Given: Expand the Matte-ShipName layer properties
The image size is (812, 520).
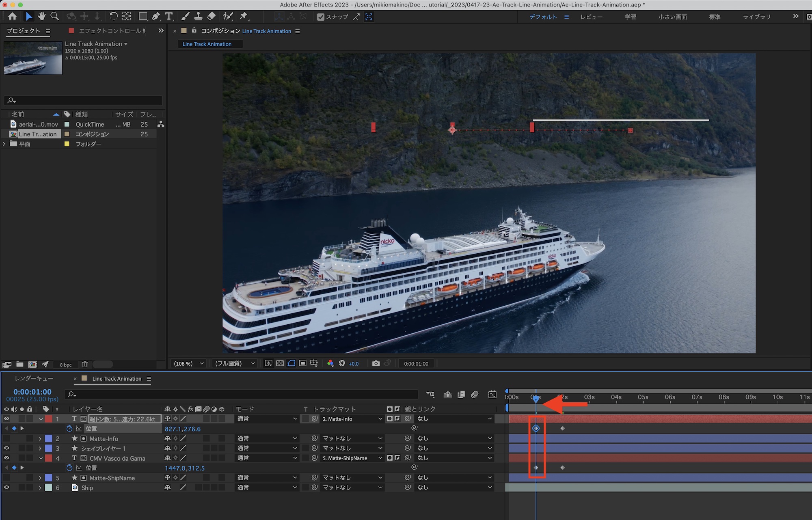Looking at the screenshot, I should pos(40,478).
